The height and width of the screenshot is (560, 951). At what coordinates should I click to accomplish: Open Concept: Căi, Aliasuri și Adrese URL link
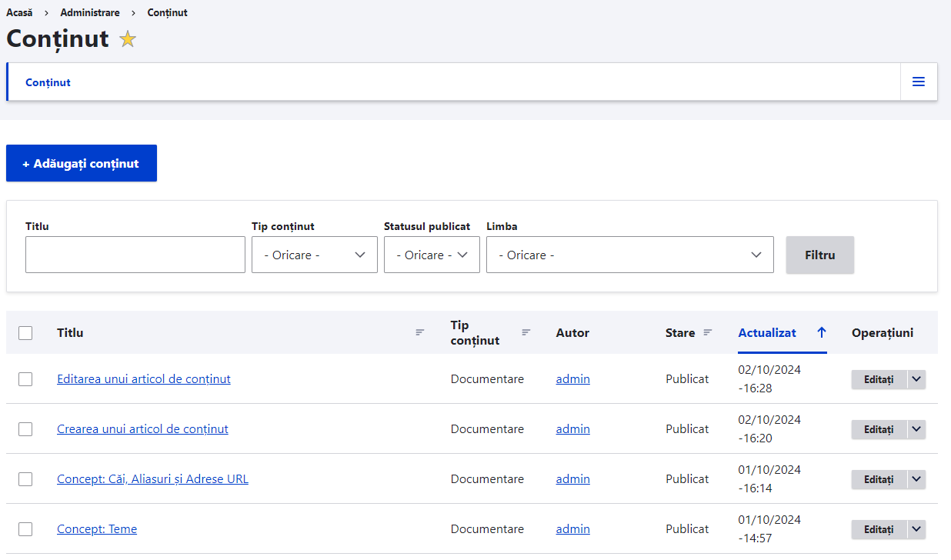point(152,479)
